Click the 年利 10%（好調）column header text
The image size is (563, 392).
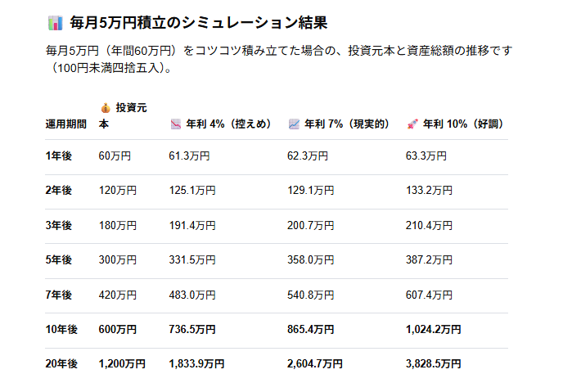(464, 124)
